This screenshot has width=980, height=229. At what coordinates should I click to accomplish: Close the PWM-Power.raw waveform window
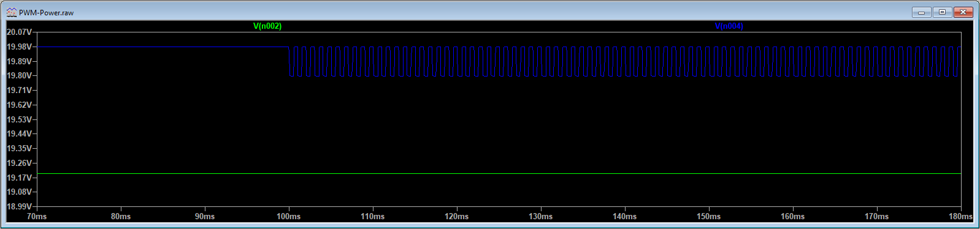pyautogui.click(x=963, y=12)
